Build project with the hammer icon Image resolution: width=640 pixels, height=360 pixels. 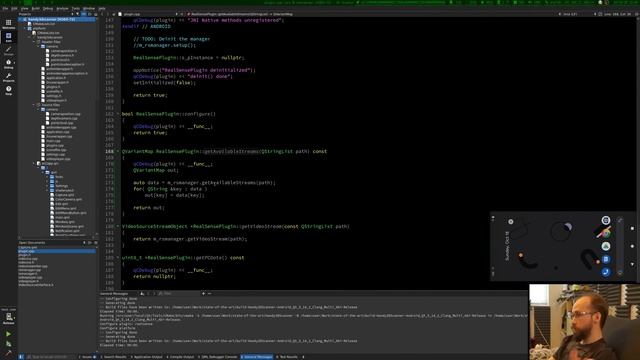click(x=8, y=353)
